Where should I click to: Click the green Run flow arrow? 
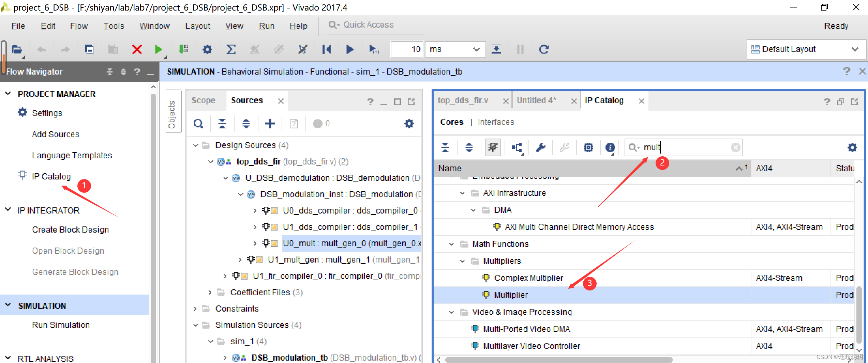pos(158,50)
